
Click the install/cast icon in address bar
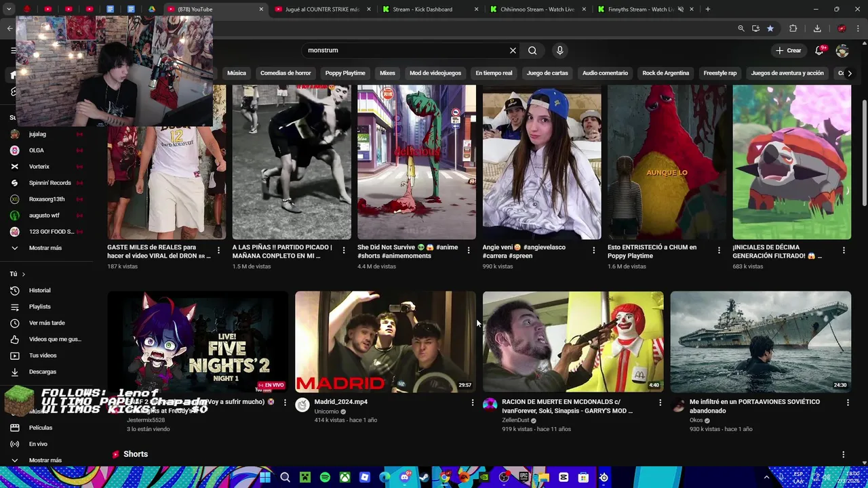tap(755, 28)
